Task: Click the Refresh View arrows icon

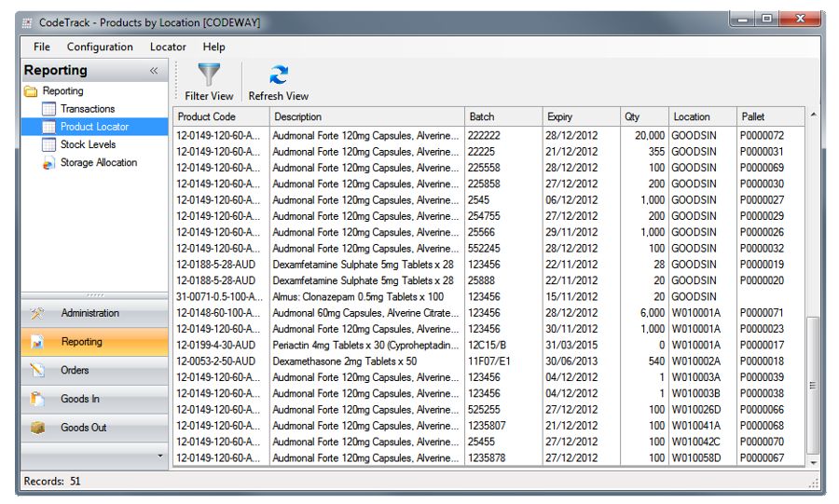Action: [x=278, y=75]
